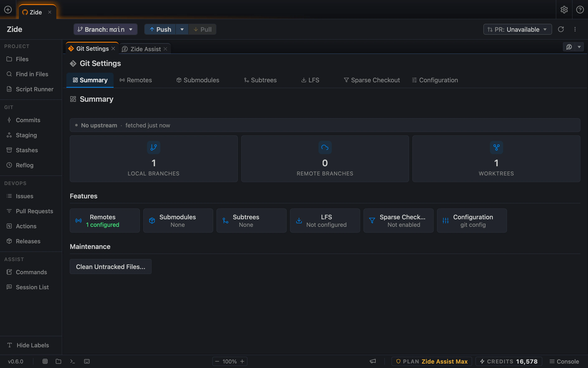This screenshot has height=368, width=588.
Task: Open Stashes in sidebar
Action: pos(31,150)
